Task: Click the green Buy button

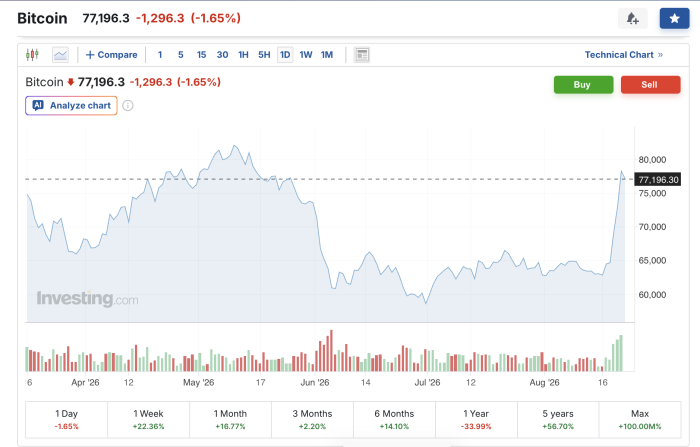Action: [x=583, y=85]
